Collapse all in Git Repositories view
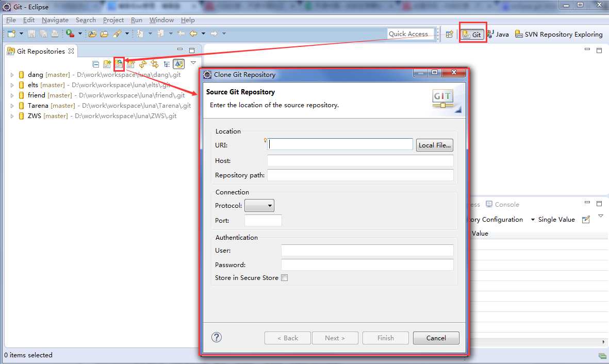 click(95, 64)
